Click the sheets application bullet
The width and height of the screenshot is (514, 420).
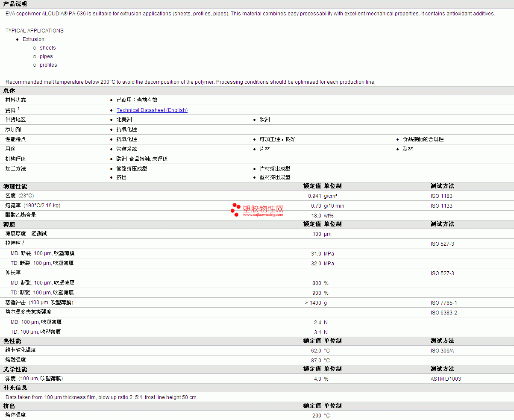pos(48,48)
